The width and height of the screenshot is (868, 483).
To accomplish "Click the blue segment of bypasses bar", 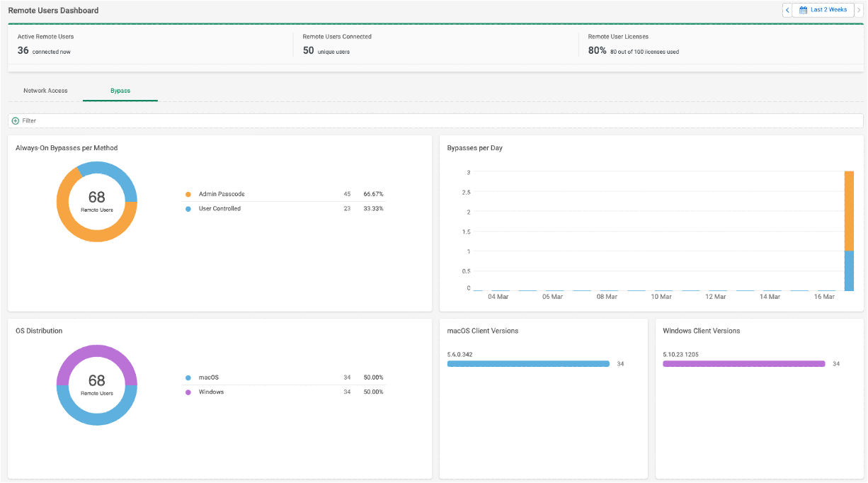I will pos(849,271).
